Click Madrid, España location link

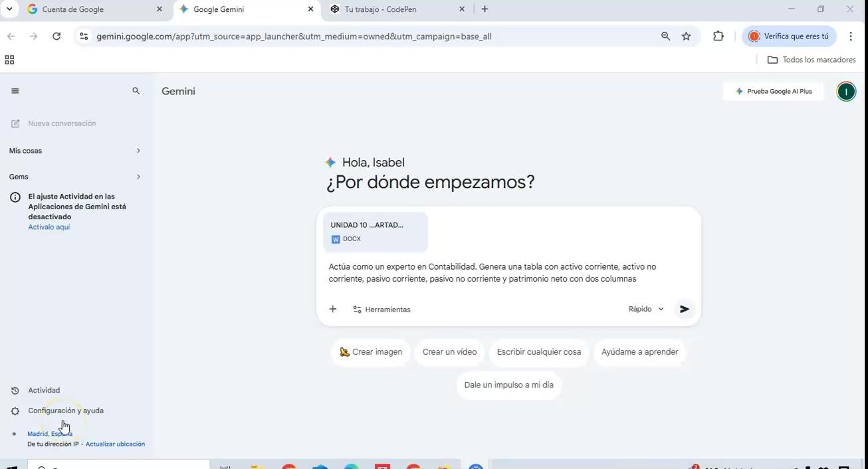(50, 434)
